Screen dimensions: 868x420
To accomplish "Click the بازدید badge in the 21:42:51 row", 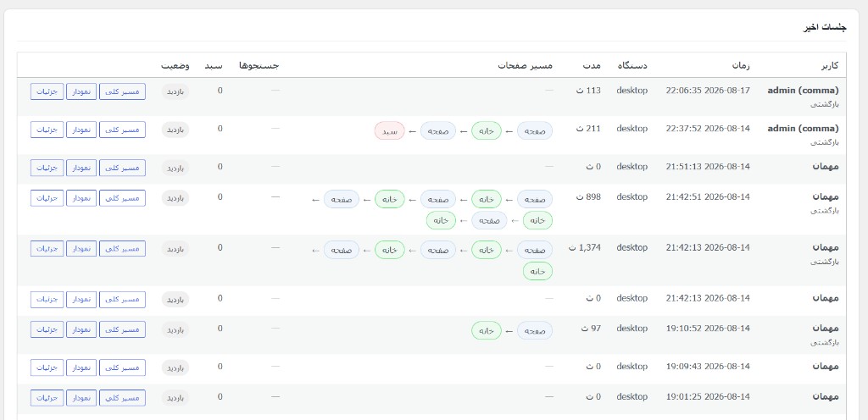I will pyautogui.click(x=175, y=198).
